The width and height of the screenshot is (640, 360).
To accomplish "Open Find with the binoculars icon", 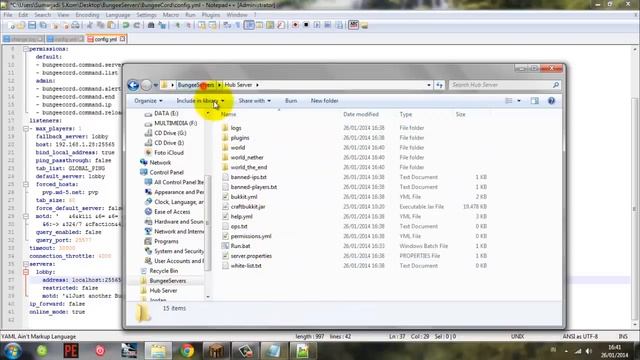I will [x=151, y=25].
